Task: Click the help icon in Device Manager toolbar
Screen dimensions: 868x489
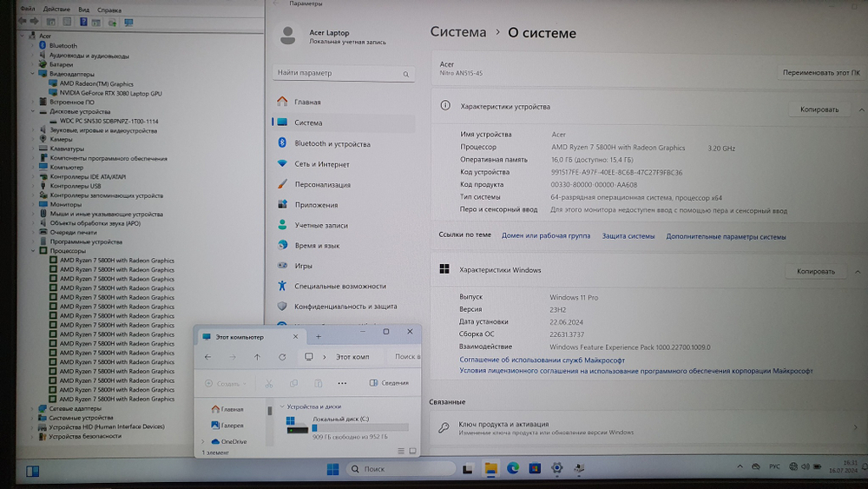Action: (x=83, y=23)
